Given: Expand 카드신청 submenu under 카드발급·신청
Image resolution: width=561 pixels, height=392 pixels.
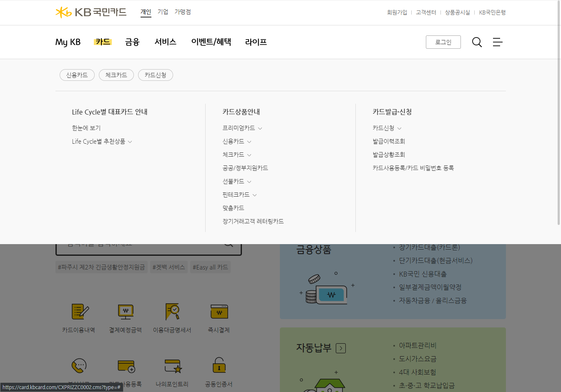Looking at the screenshot, I should (x=400, y=128).
